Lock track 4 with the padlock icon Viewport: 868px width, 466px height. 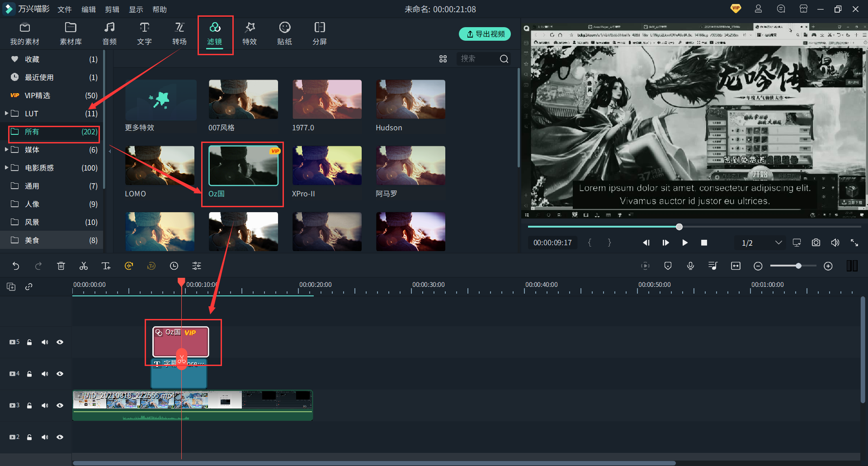(29, 374)
